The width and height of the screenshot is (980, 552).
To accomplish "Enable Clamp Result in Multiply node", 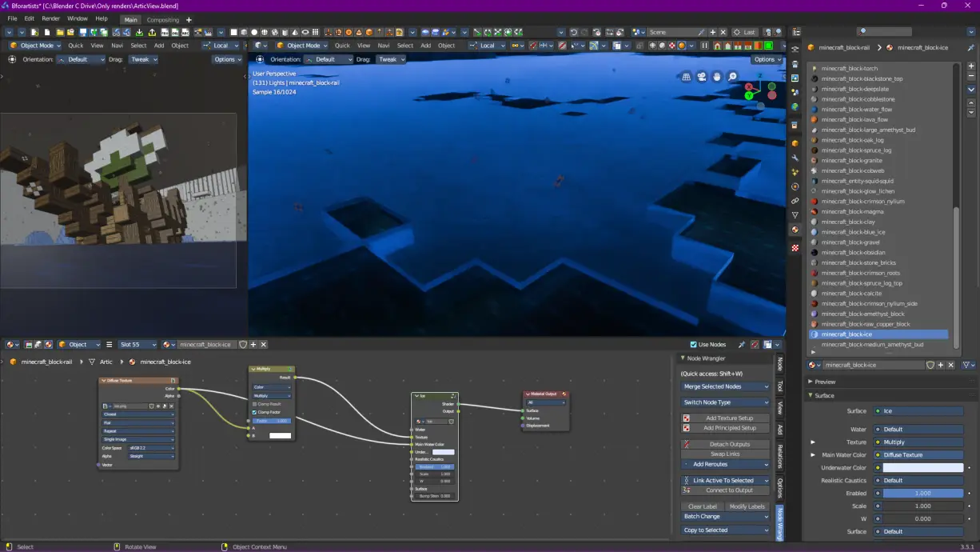I will point(254,404).
